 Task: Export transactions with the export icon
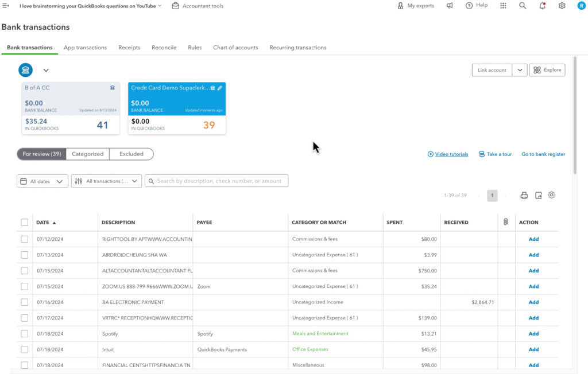click(538, 195)
